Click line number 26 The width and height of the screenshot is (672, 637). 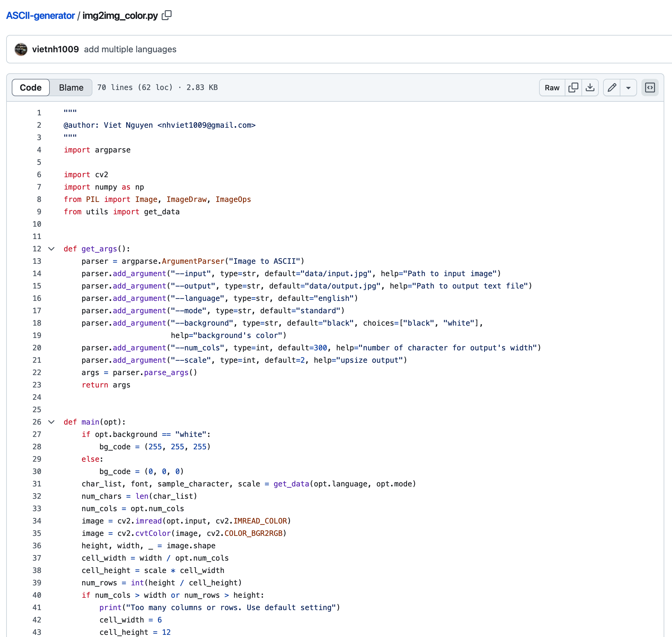[x=37, y=422]
